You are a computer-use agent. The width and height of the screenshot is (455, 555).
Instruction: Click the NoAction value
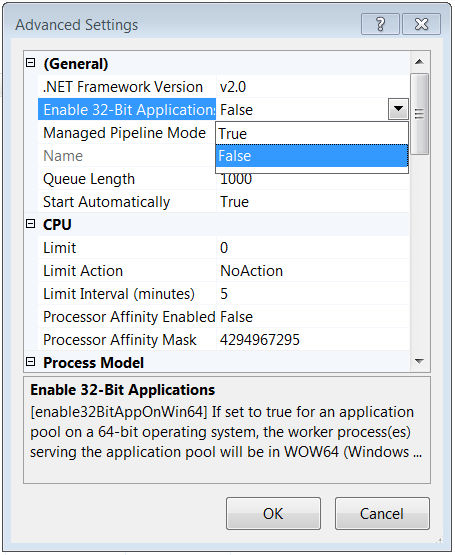tap(312, 271)
